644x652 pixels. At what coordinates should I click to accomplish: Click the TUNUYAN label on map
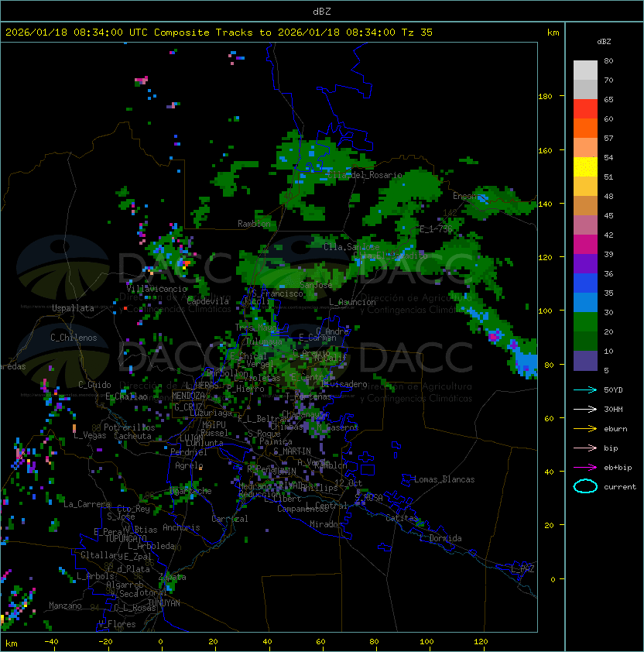pyautogui.click(x=164, y=603)
